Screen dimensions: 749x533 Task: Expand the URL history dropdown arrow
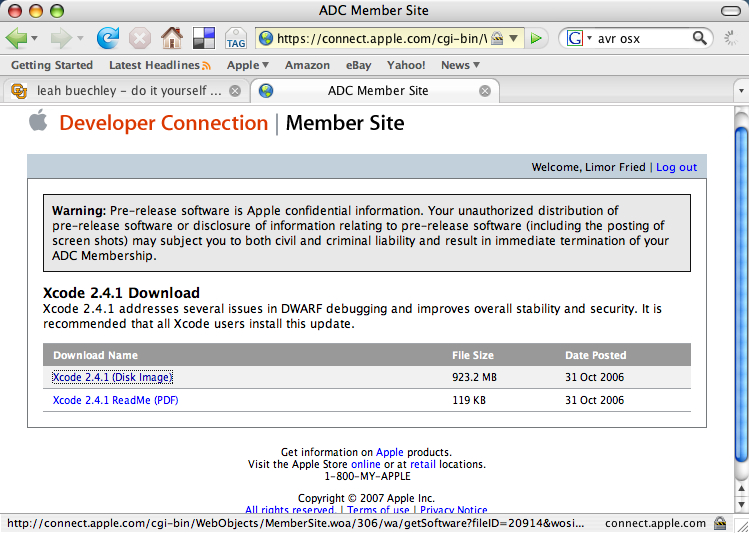513,39
